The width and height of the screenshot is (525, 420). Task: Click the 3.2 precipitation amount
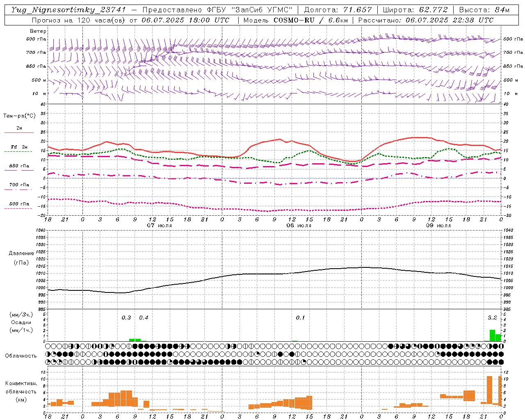click(492, 318)
